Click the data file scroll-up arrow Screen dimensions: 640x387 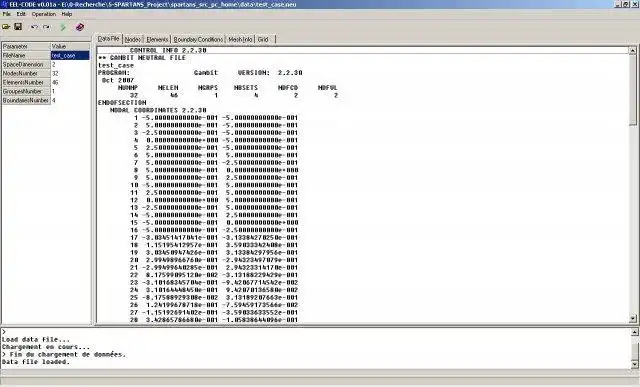point(633,51)
